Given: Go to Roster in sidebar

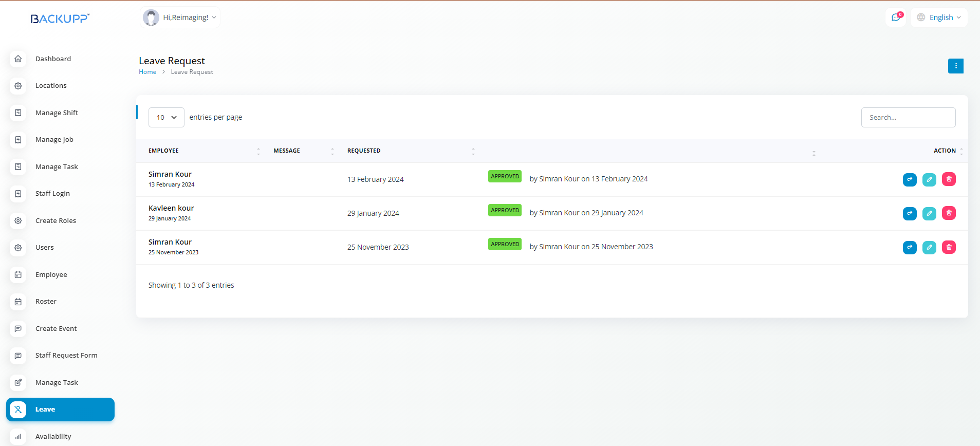Looking at the screenshot, I should pos(46,302).
